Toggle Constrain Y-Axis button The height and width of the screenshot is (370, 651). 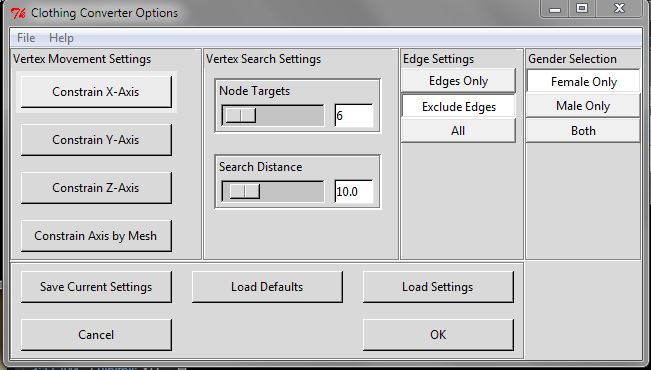pyautogui.click(x=96, y=140)
